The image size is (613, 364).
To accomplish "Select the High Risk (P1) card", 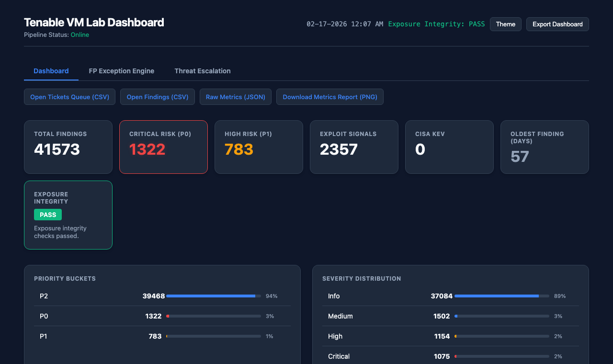I will 259,147.
